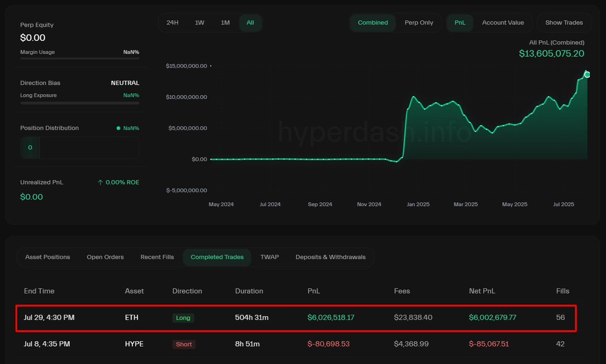Sort by Net PnL column header

(482, 291)
